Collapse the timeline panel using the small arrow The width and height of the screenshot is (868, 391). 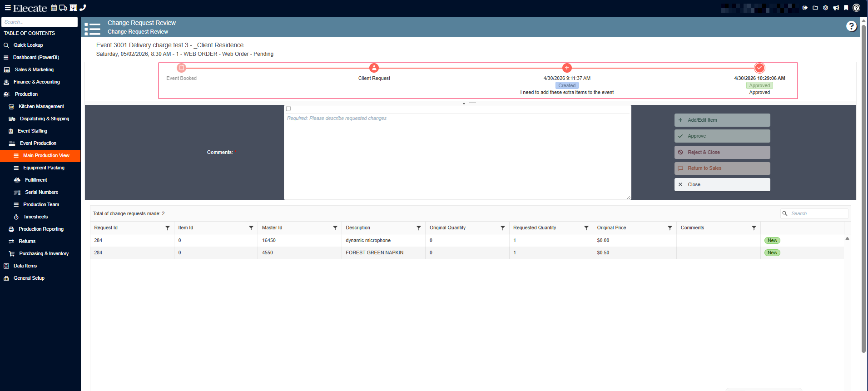pyautogui.click(x=464, y=103)
